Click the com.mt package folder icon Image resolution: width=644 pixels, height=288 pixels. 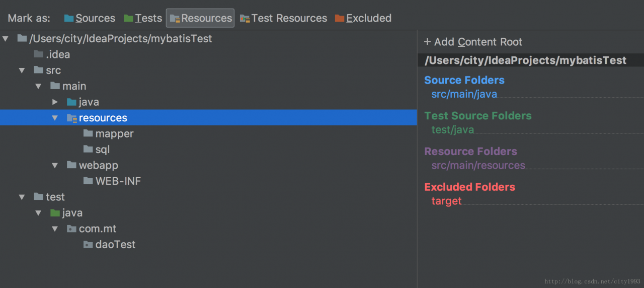coord(71,229)
